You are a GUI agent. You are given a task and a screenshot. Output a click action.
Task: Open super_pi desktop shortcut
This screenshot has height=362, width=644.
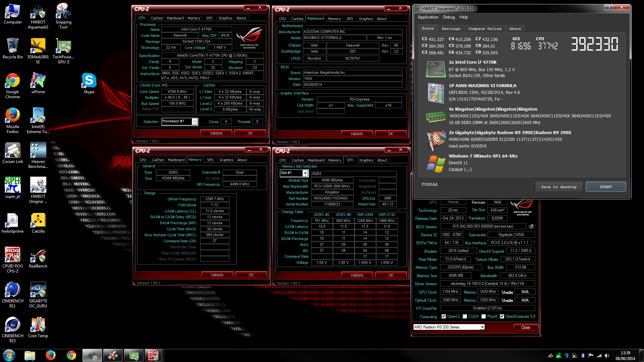(13, 188)
